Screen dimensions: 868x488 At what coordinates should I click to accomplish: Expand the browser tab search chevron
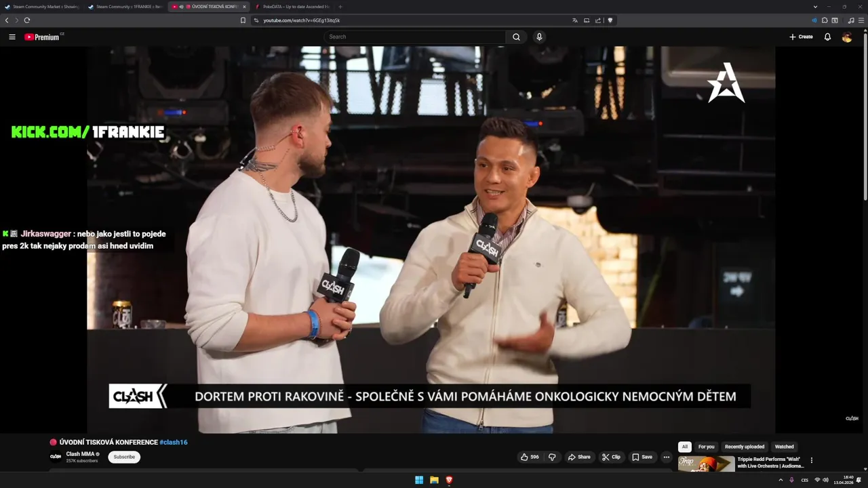815,7
